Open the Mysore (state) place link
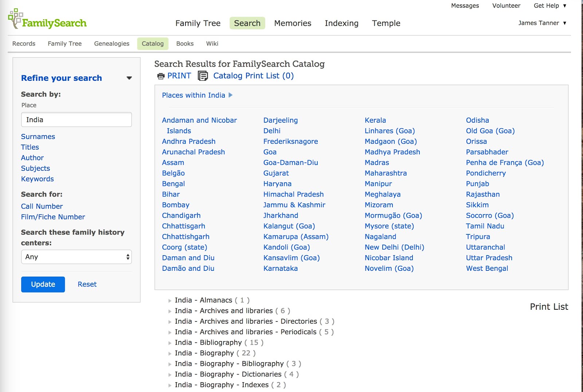This screenshot has height=392, width=583. click(x=389, y=226)
